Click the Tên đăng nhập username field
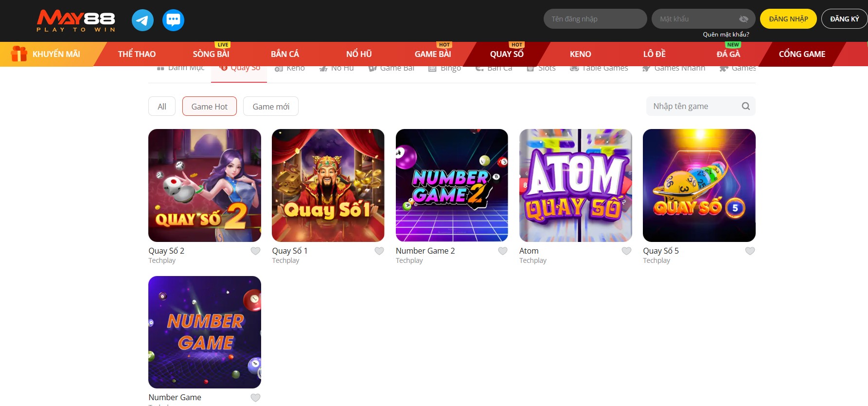The width and height of the screenshot is (868, 406). point(595,19)
